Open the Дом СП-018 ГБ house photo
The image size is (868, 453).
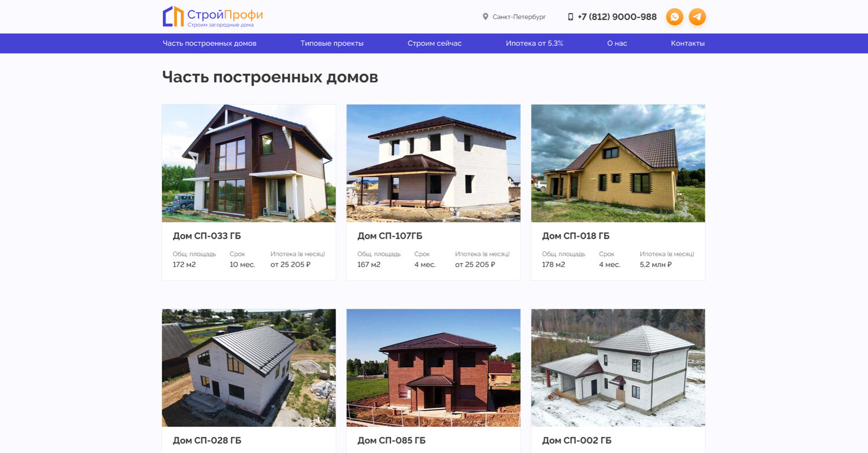618,163
